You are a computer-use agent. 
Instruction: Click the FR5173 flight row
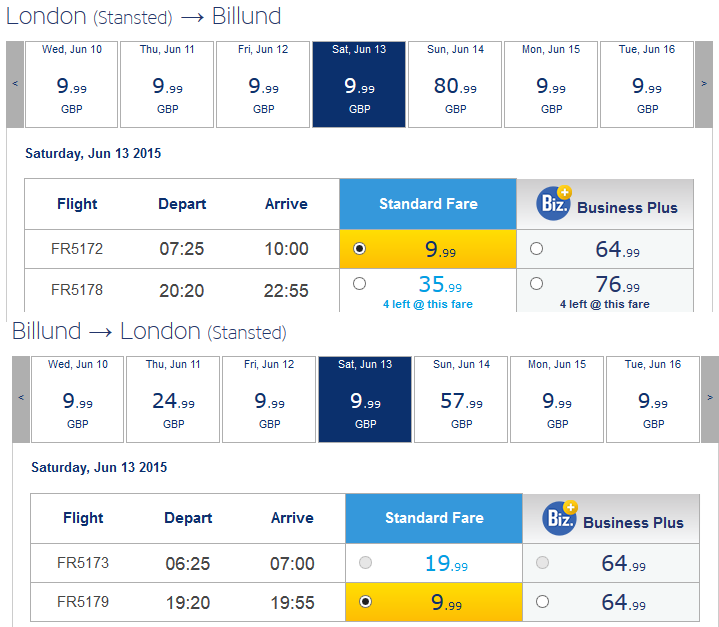point(365,563)
